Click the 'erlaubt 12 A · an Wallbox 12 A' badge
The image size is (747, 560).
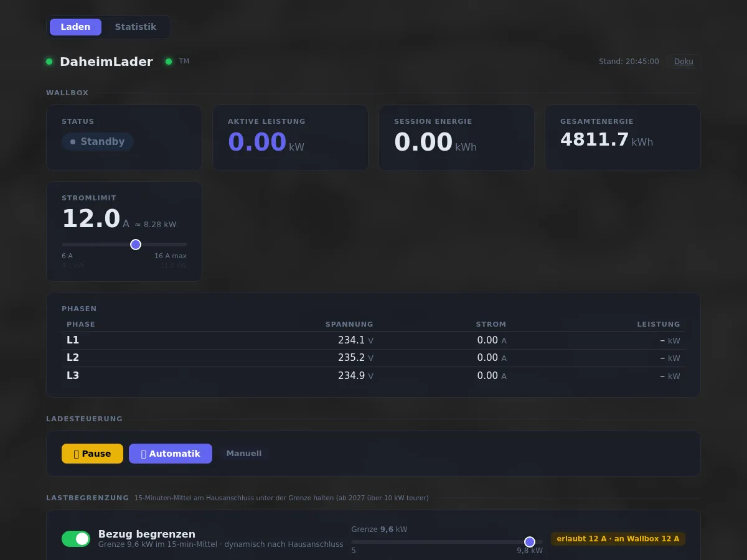[618, 539]
